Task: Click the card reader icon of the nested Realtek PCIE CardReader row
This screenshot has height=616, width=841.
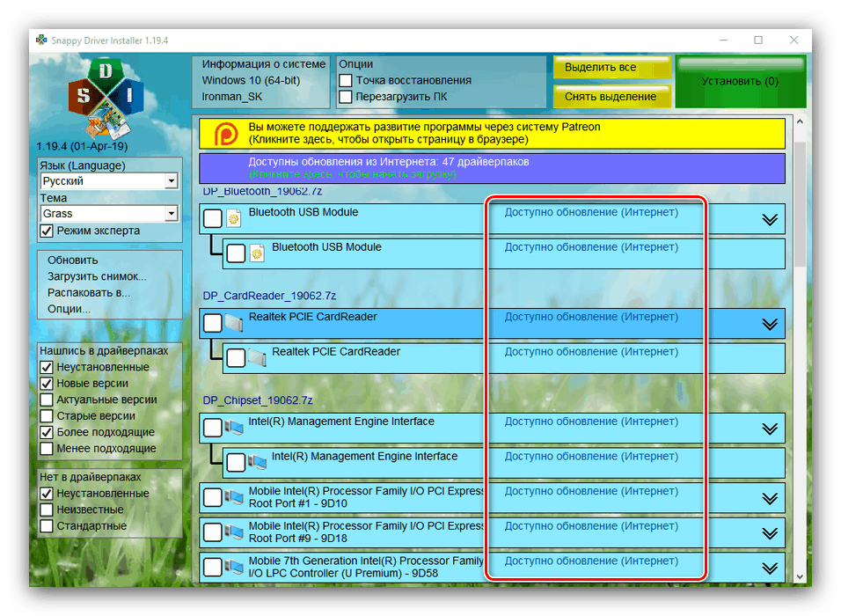Action: [x=258, y=358]
